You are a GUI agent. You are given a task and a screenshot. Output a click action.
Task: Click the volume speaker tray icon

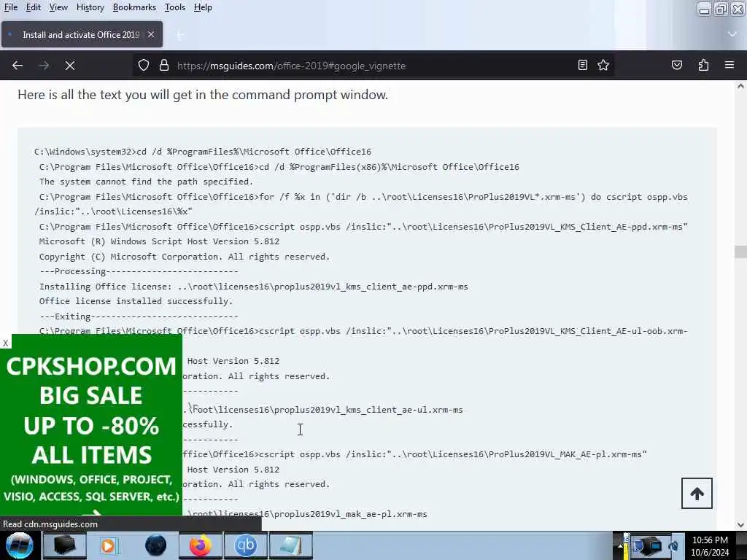tap(673, 545)
